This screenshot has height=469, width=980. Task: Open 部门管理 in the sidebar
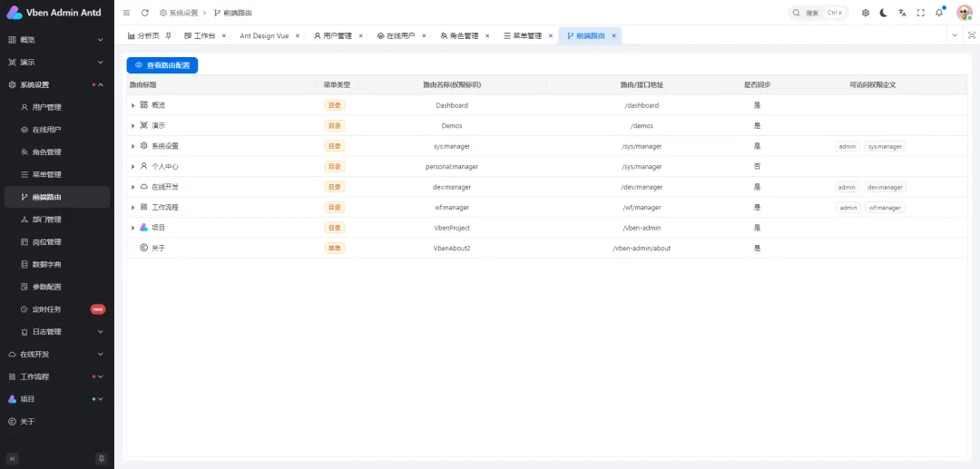(57, 220)
